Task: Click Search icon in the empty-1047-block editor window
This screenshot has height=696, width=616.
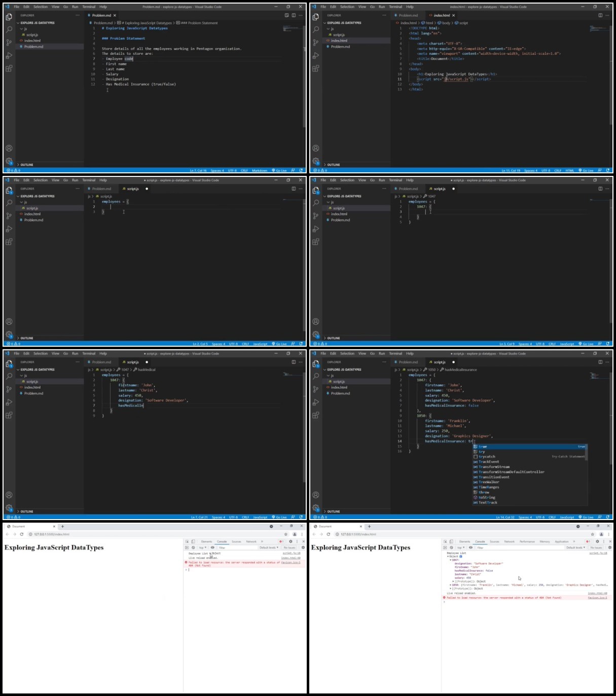Action: coord(316,203)
